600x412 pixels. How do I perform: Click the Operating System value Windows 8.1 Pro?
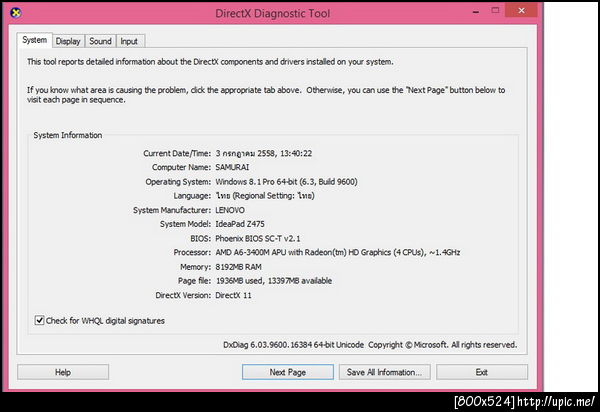tap(286, 182)
